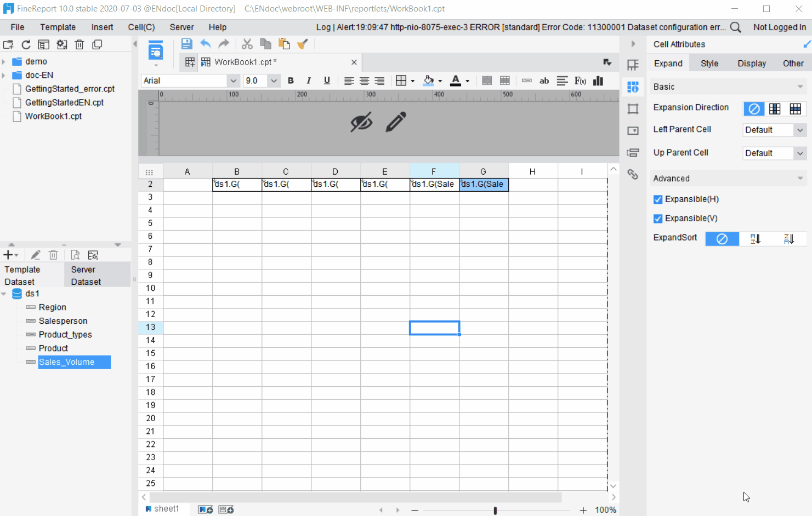
Task: Toggle the Expansible(V) checkbox
Action: [x=658, y=219]
